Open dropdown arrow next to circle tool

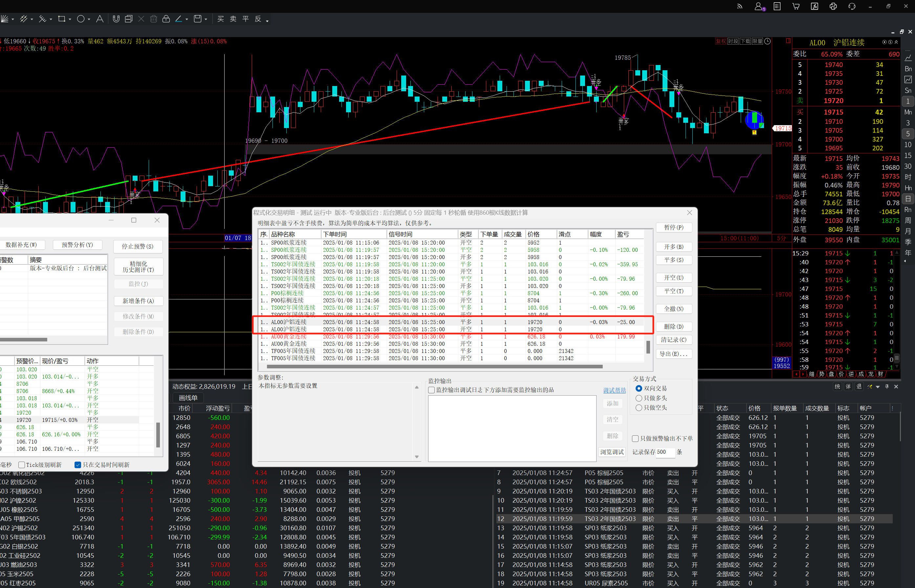point(89,19)
